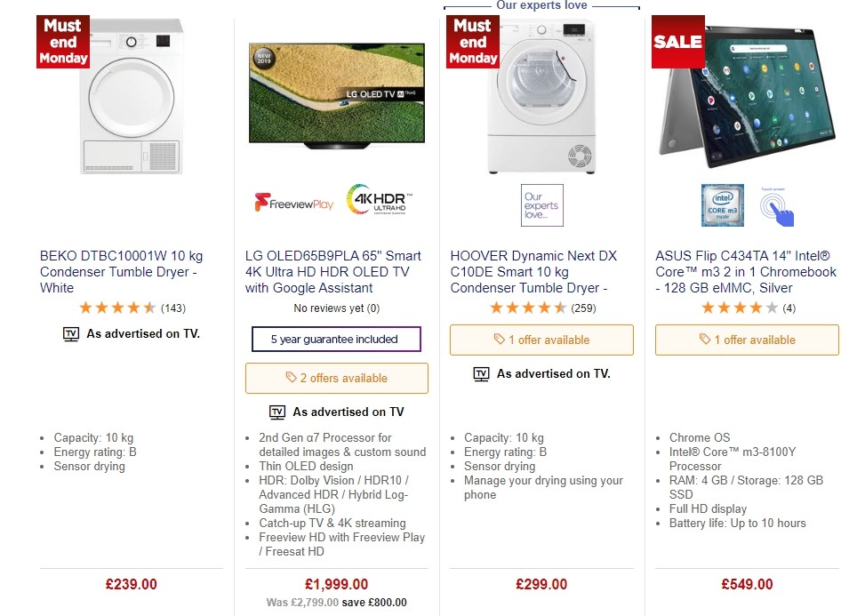Click the TV icon under the LG OLED offers

tap(276, 412)
